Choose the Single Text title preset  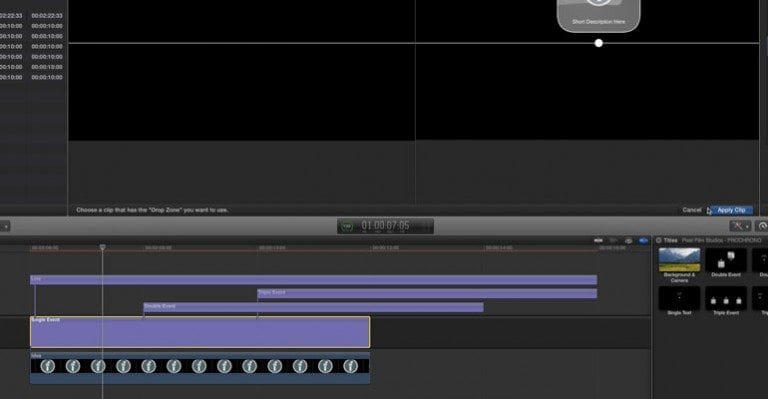(x=679, y=298)
